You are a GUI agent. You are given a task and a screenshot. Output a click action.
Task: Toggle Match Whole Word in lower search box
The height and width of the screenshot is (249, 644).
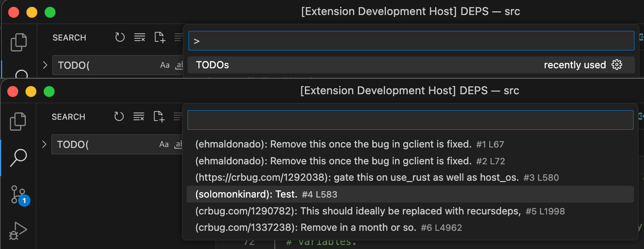click(179, 145)
